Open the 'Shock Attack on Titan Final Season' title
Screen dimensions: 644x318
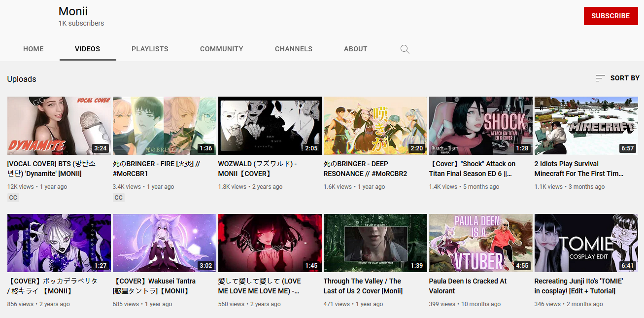[x=473, y=169]
